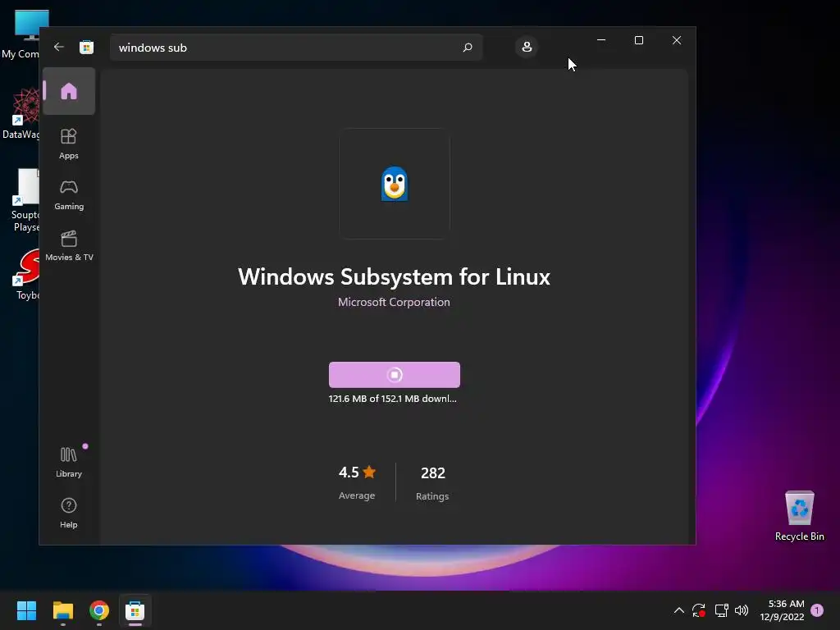
Task: Click the search magnifier icon
Action: 467,48
